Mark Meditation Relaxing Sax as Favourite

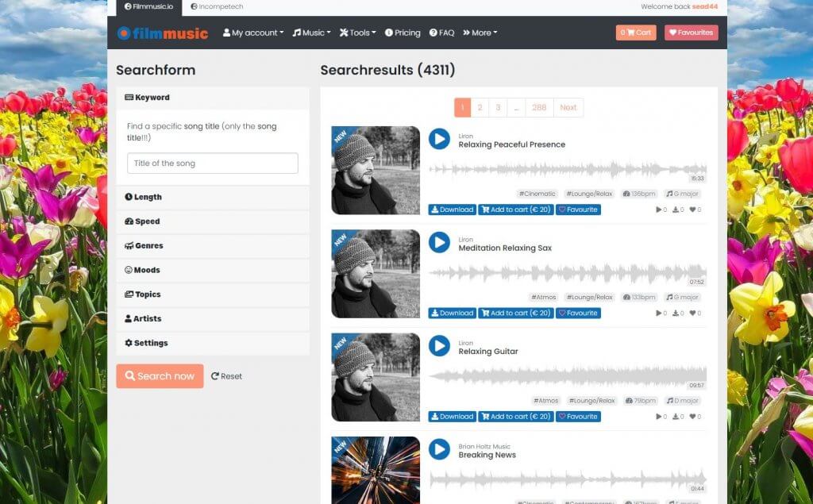578,313
